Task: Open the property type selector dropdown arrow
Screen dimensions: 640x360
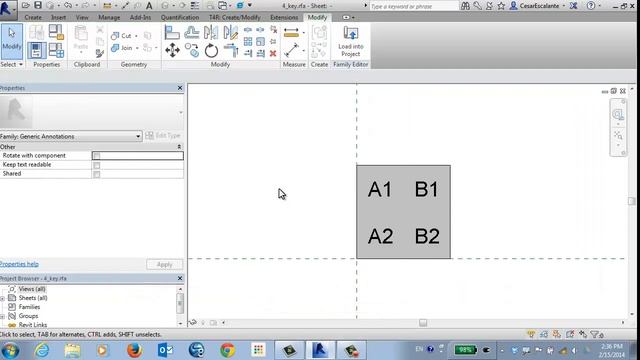Action: coord(181,113)
